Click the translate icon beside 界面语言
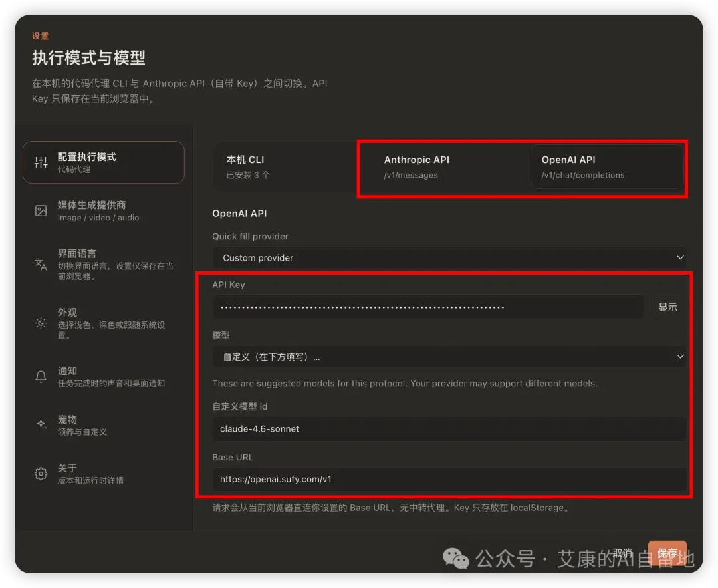The image size is (718, 588). pos(41,265)
